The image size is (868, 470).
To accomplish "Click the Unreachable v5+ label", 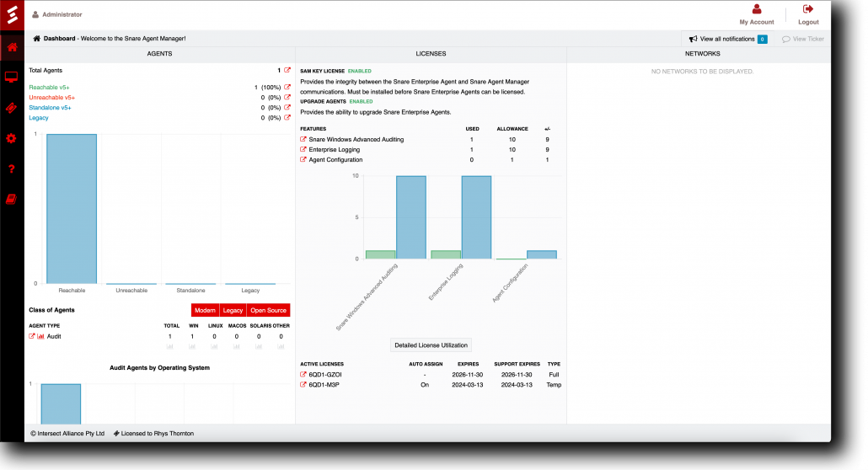I will tap(52, 98).
